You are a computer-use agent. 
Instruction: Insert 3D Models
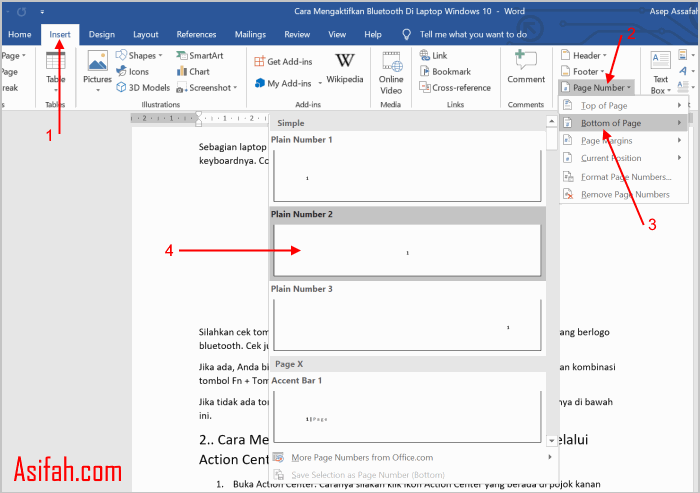pyautogui.click(x=143, y=88)
